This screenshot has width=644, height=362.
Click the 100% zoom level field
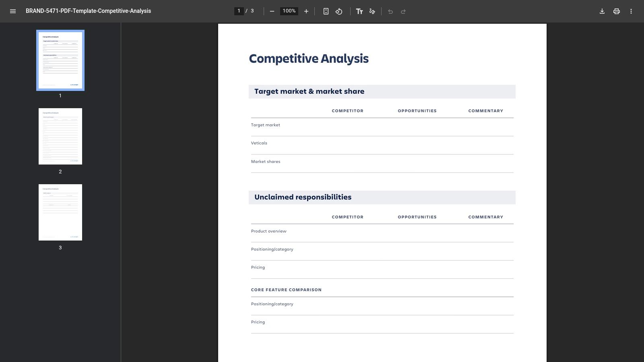(x=289, y=11)
